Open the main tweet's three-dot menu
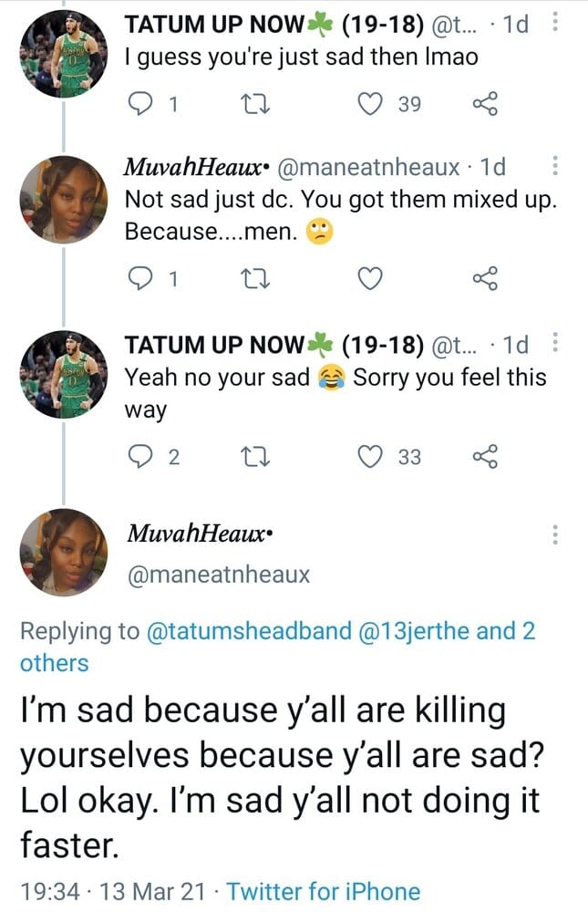The width and height of the screenshot is (588, 912). click(x=555, y=534)
